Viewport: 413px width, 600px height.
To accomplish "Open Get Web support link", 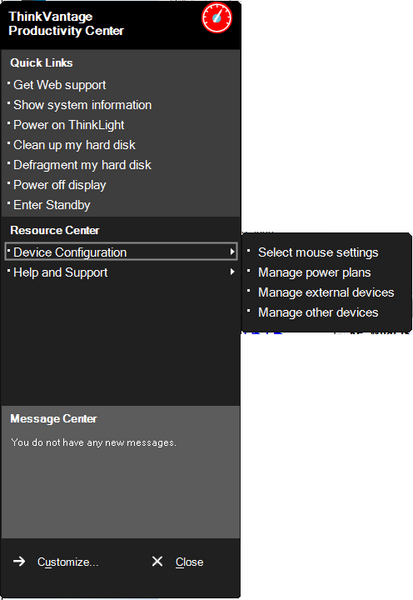I will click(x=59, y=85).
